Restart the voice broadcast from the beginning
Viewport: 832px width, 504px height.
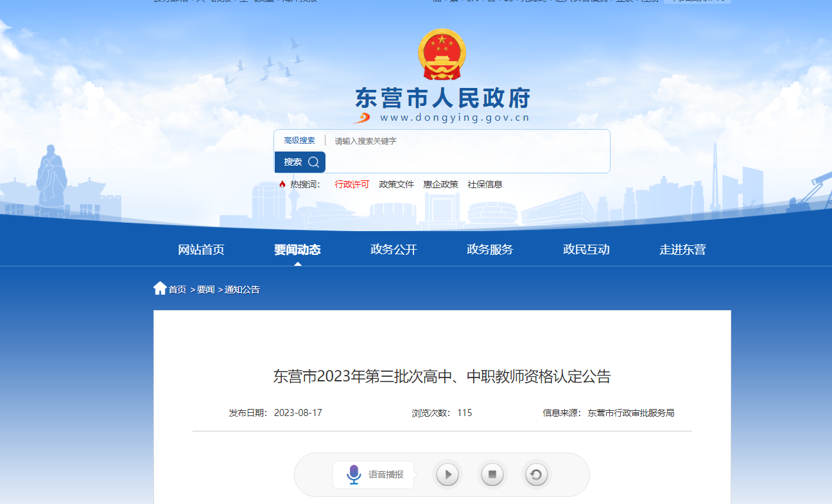pos(536,475)
